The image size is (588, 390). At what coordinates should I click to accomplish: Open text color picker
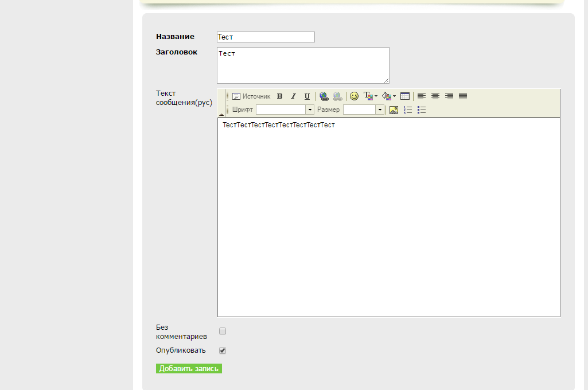point(370,96)
